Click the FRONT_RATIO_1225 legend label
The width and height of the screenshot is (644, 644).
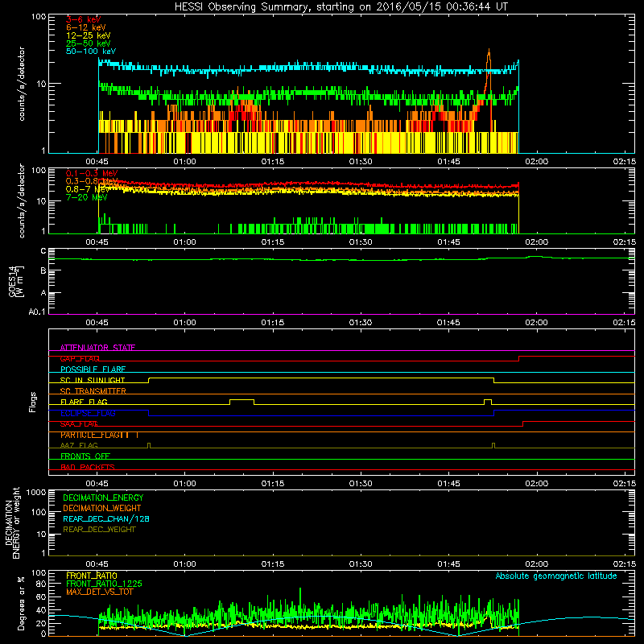(105, 584)
